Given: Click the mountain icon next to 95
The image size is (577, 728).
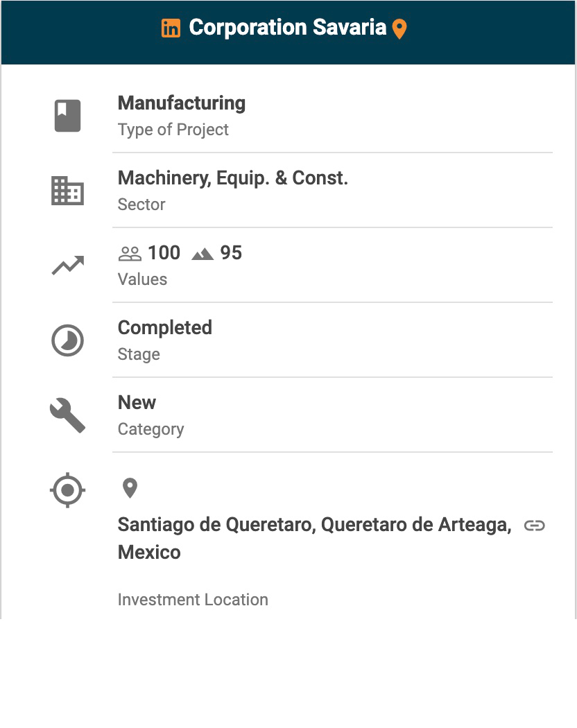Looking at the screenshot, I should tap(203, 254).
